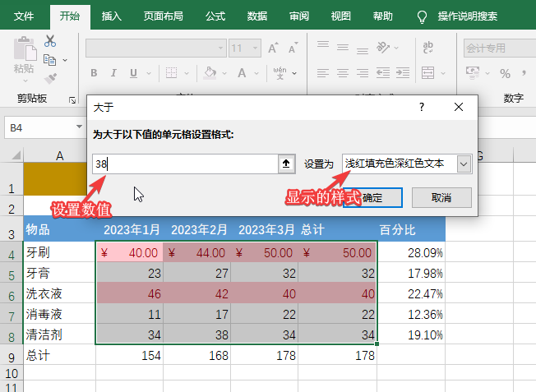Click the 154 total cell
The width and height of the screenshot is (536, 392).
coord(129,356)
